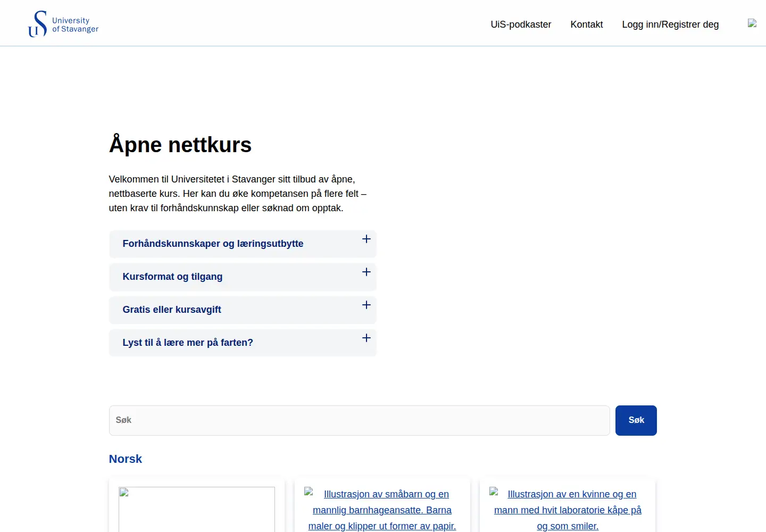Screen dimensions: 766x532
Task: Open link Illustrasjon av småbarn og en mannlig barnehageansatte
Action: click(382, 510)
